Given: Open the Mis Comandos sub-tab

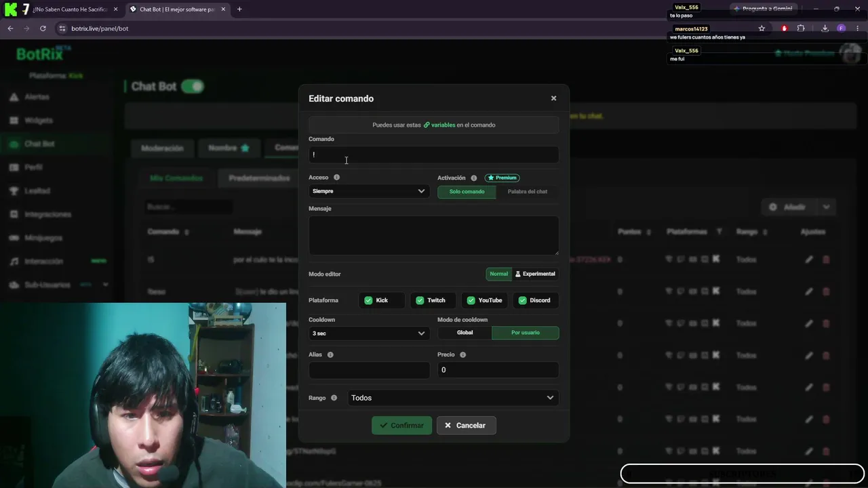Looking at the screenshot, I should (176, 178).
